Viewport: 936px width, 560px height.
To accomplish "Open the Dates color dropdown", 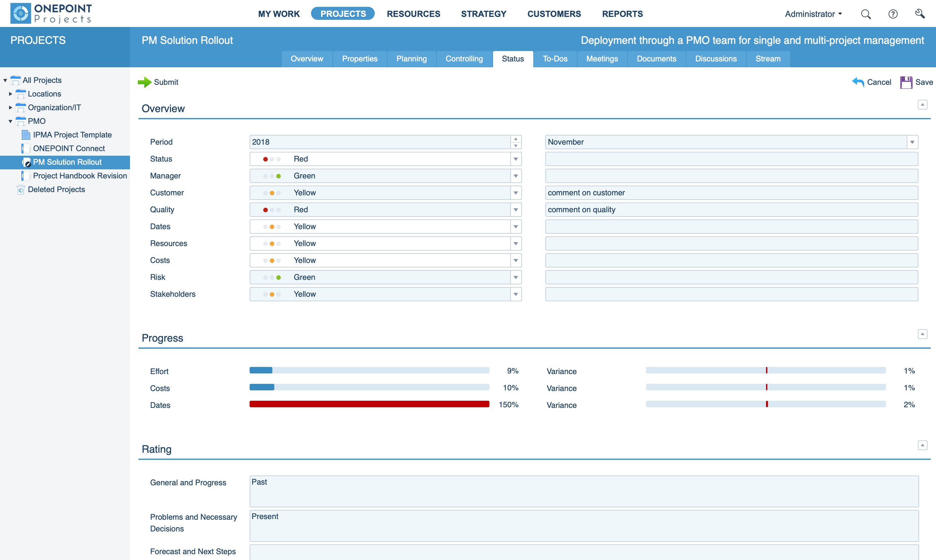I will tap(516, 227).
